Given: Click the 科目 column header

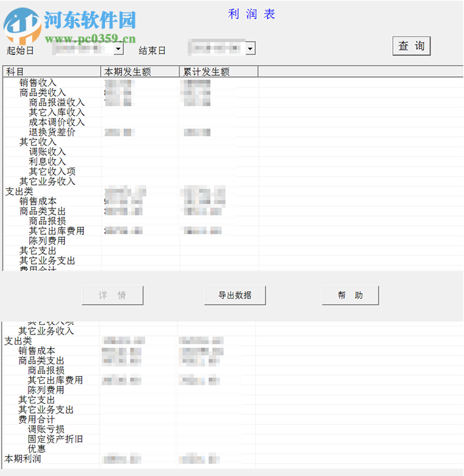Looking at the screenshot, I should [x=52, y=72].
